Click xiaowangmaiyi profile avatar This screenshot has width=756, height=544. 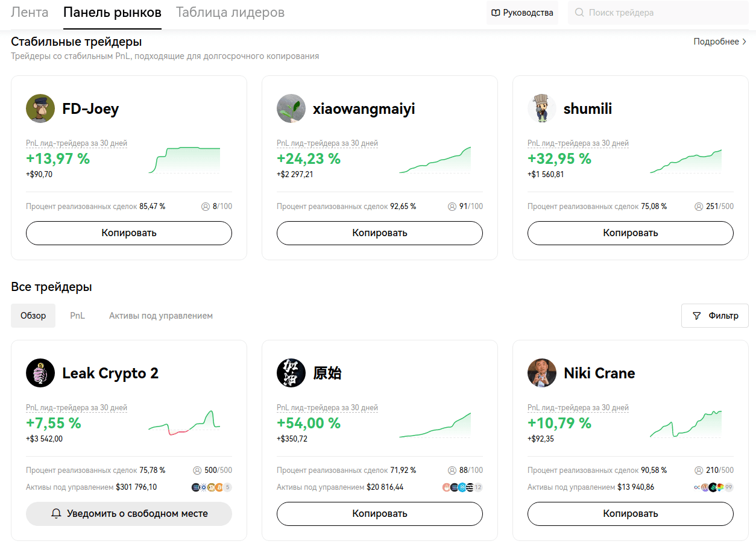291,108
